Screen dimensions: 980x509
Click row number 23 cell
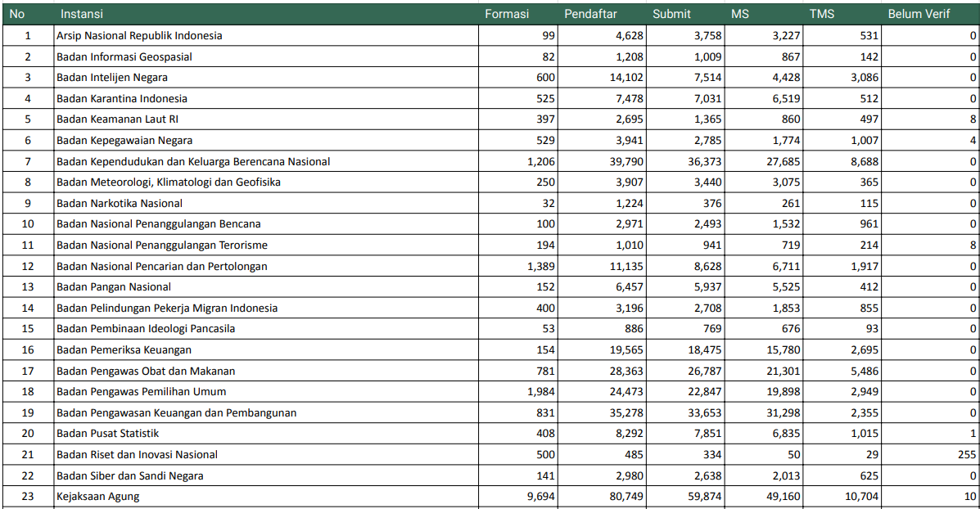[28, 497]
